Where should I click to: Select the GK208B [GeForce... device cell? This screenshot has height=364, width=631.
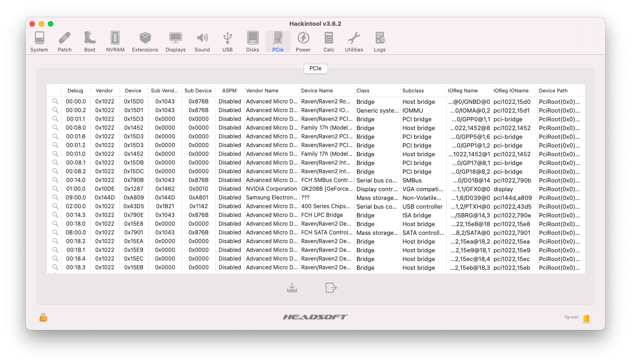(327, 189)
